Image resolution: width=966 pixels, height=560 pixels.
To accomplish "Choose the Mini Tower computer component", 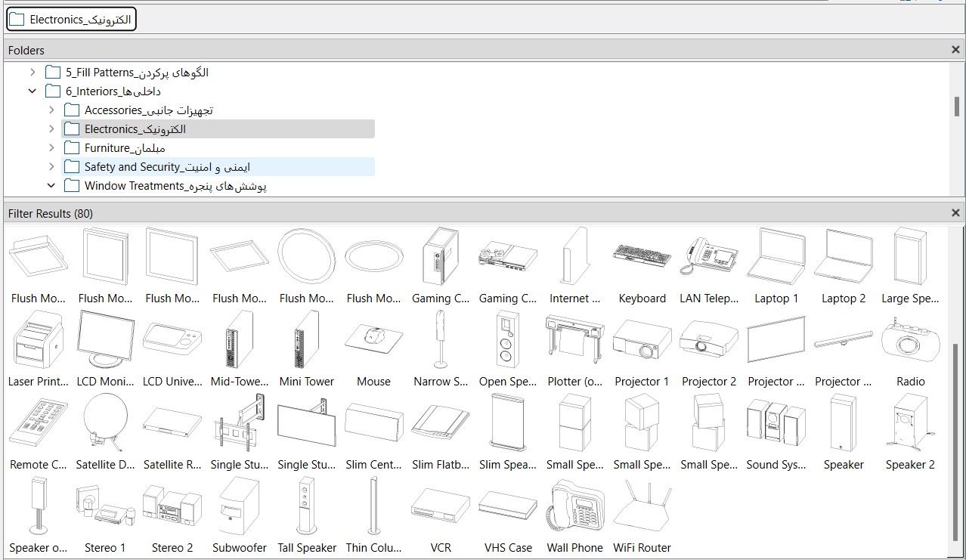I will (306, 340).
